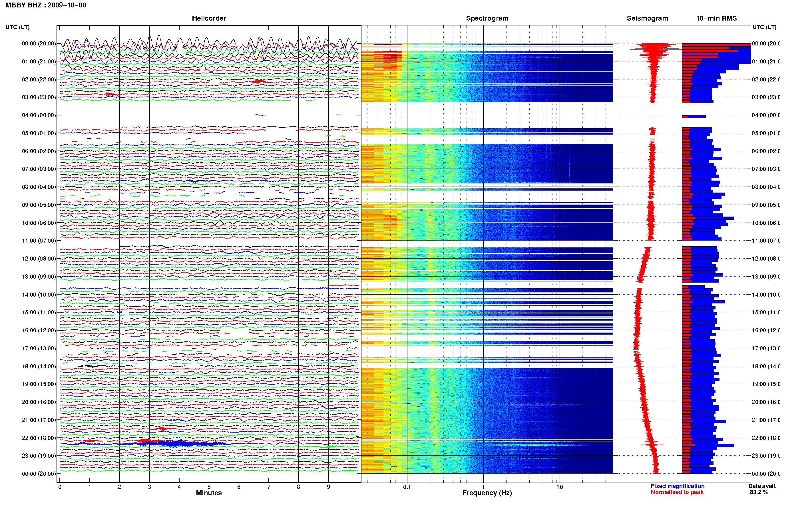812x508 pixels.
Task: Click the Helicorder 'Minutes' axis label
Action: [x=209, y=493]
